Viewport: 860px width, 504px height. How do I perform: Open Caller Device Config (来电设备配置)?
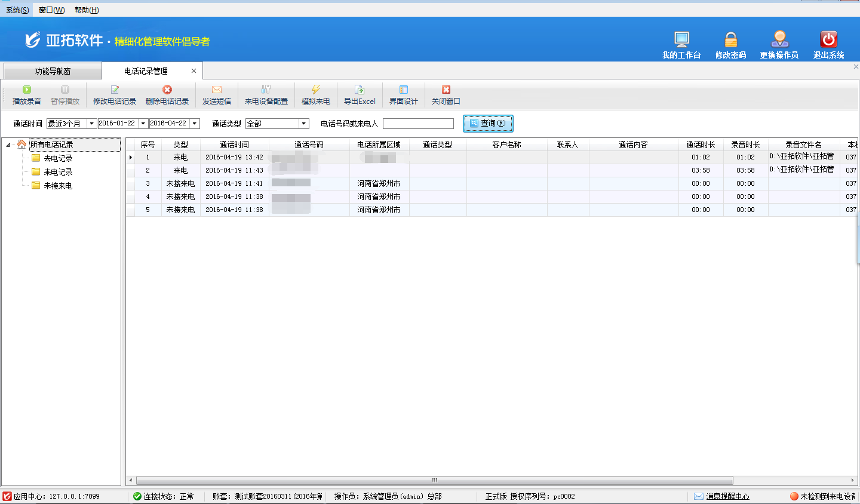point(266,90)
